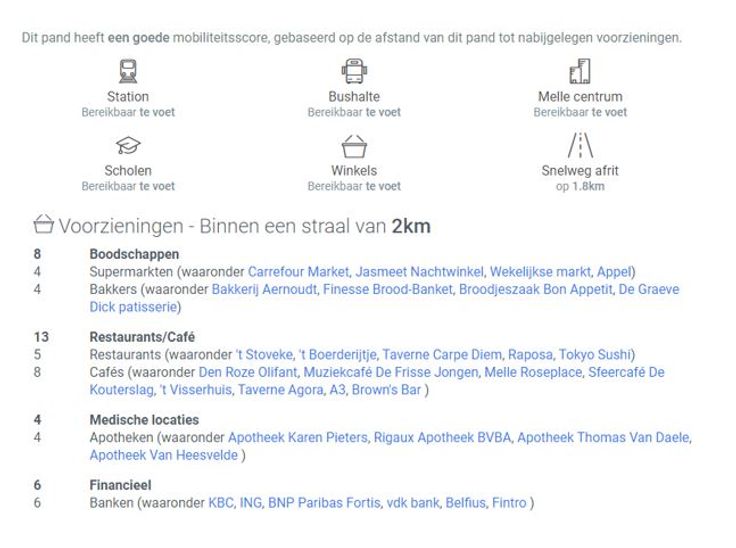Open the Jasmeet Nachtwinkel link
The height and width of the screenshot is (548, 736).
point(421,272)
